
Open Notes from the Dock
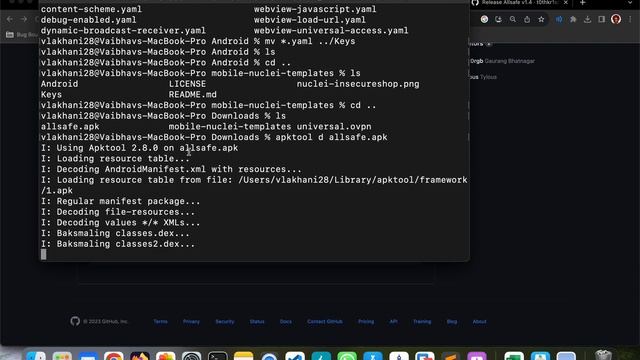tap(244, 356)
